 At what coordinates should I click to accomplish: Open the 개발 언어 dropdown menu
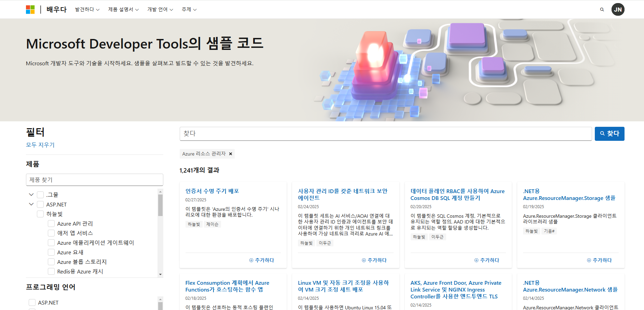[160, 10]
